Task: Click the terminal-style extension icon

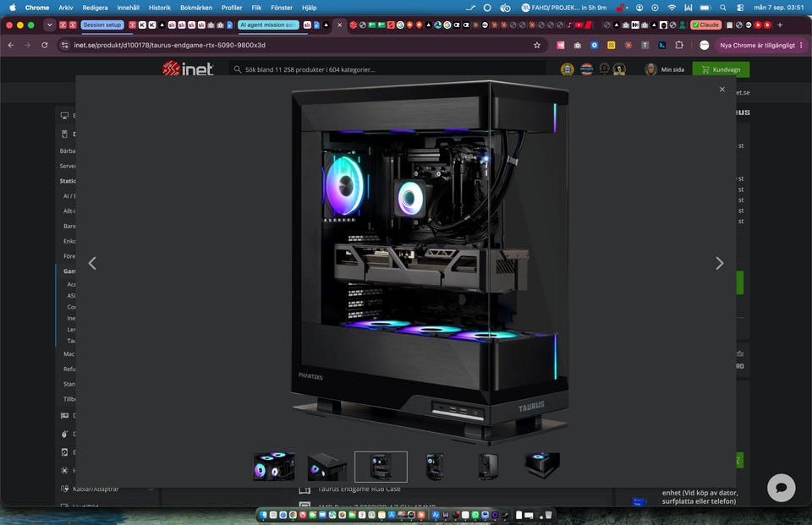Action: point(661,45)
